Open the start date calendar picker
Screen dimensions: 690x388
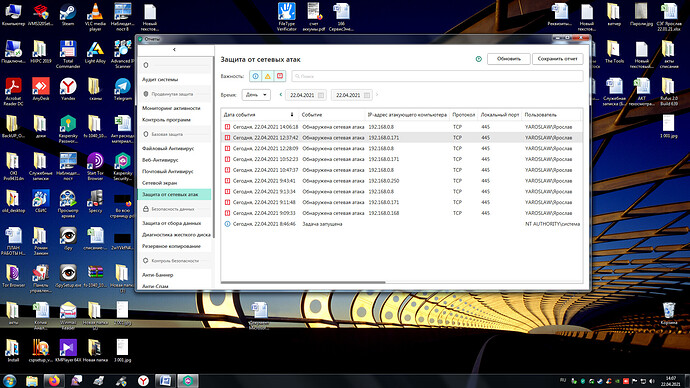tap(321, 95)
